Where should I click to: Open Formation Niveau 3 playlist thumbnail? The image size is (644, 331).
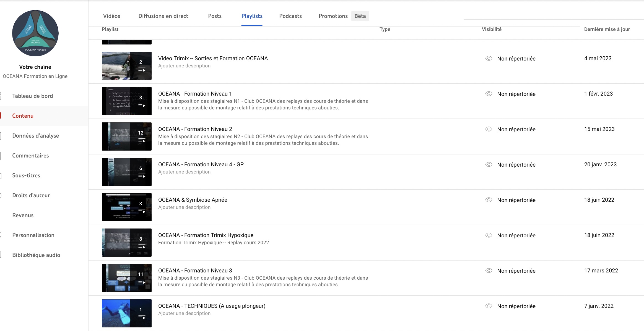pos(127,278)
